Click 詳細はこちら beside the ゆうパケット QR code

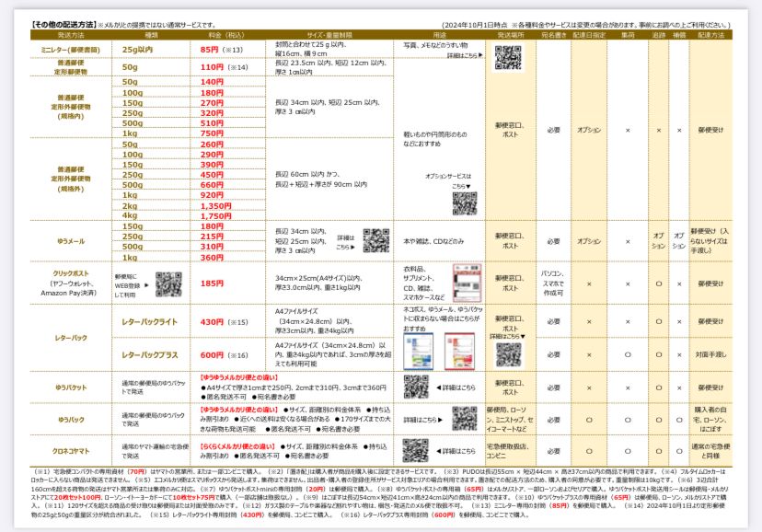click(x=457, y=387)
